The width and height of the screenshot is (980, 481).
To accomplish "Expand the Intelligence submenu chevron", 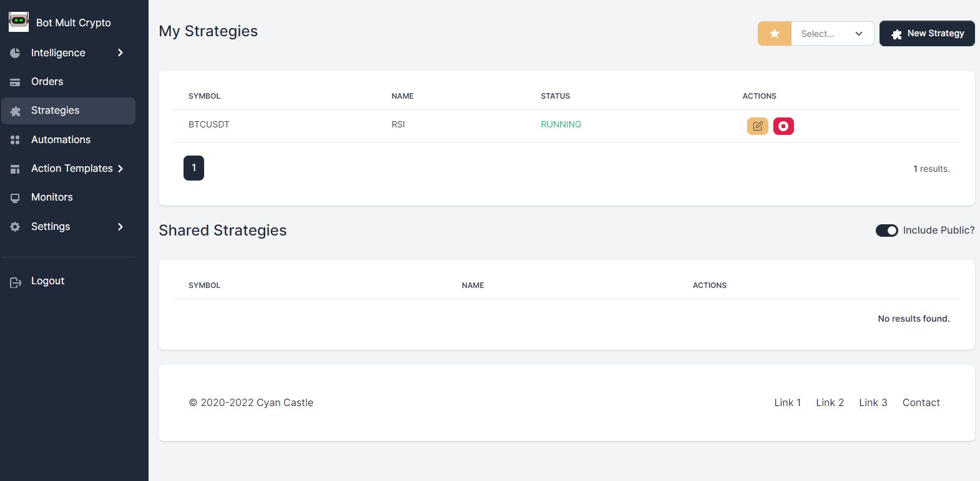I will (120, 53).
